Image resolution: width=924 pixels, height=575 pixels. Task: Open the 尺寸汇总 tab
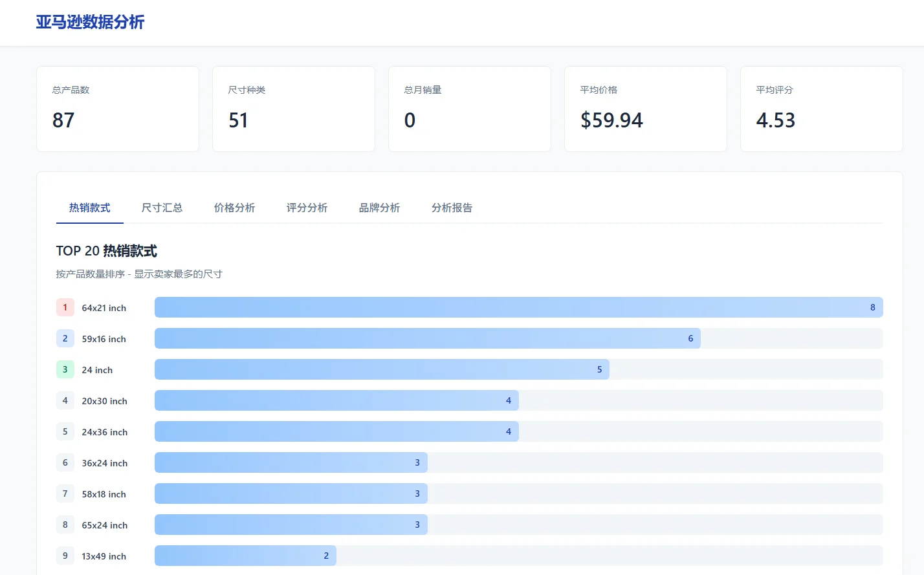[x=162, y=208]
